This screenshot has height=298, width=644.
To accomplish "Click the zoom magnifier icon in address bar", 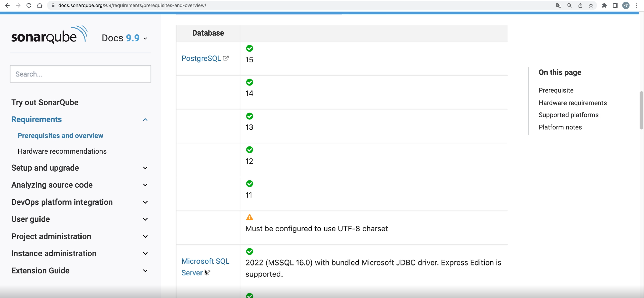I will 569,5.
